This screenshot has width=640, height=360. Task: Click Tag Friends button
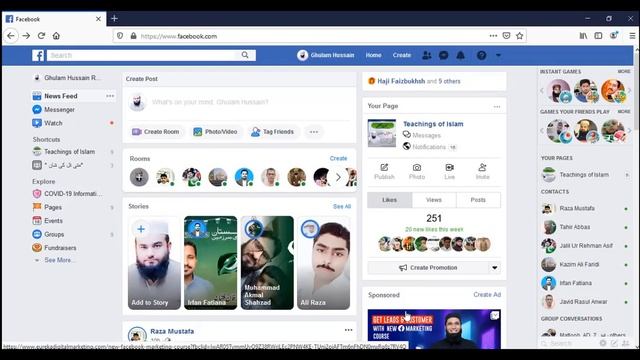[x=272, y=132]
